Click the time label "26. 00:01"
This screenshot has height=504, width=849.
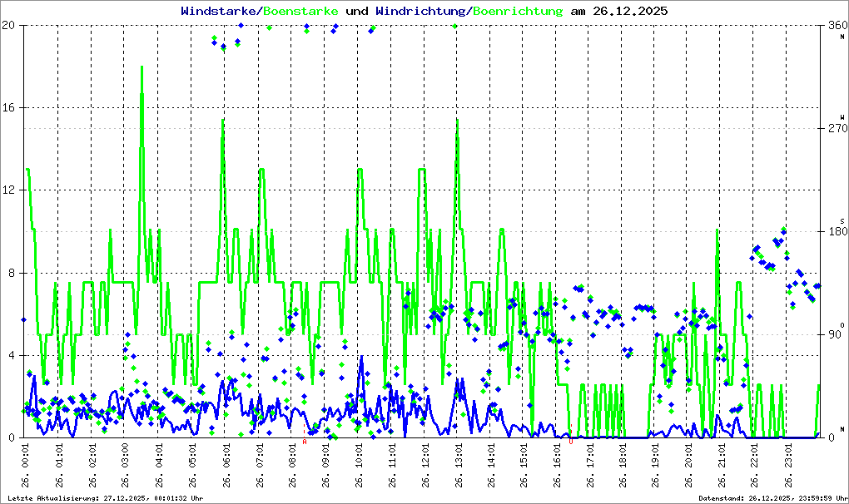coord(26,466)
